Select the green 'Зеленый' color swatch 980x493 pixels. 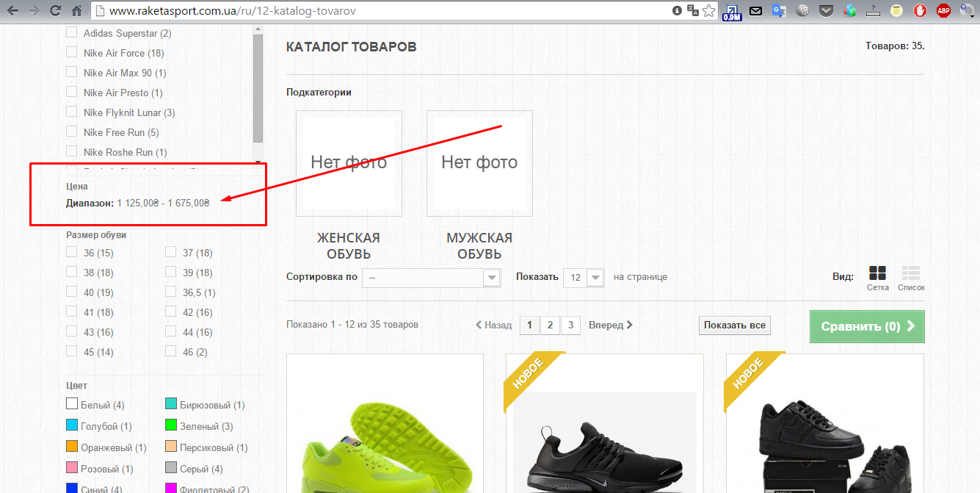coord(171,425)
